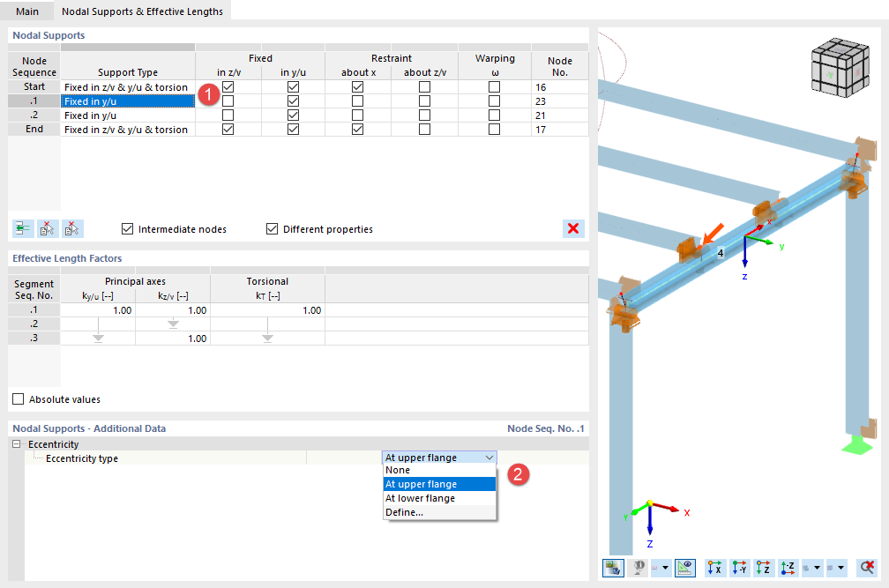
Task: Choose At lower flange option
Action: 439,498
